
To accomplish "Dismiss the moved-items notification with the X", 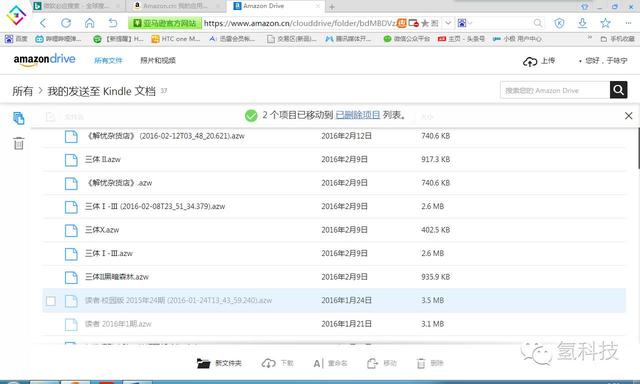I will [x=629, y=116].
